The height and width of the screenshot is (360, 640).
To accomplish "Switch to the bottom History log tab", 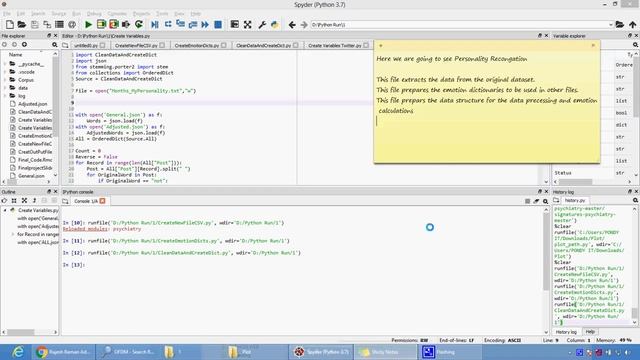I will tap(566, 332).
